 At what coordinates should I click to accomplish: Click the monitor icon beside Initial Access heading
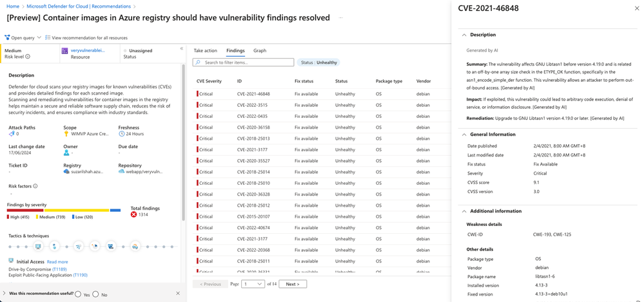tap(12, 261)
